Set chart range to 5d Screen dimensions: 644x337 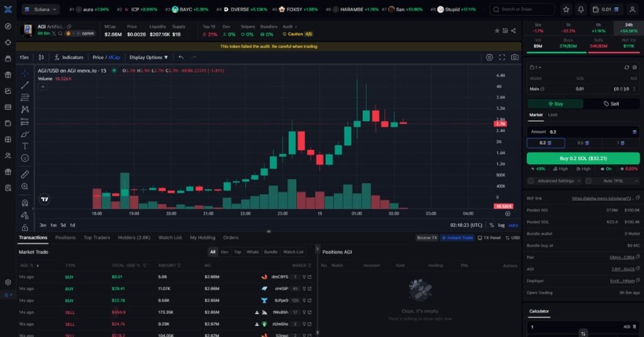pyautogui.click(x=63, y=225)
